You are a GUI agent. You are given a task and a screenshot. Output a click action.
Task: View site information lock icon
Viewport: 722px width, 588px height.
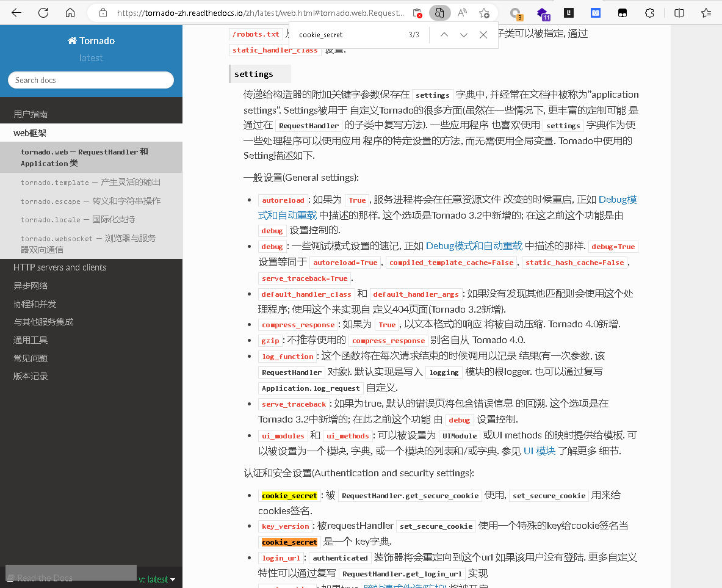click(103, 13)
